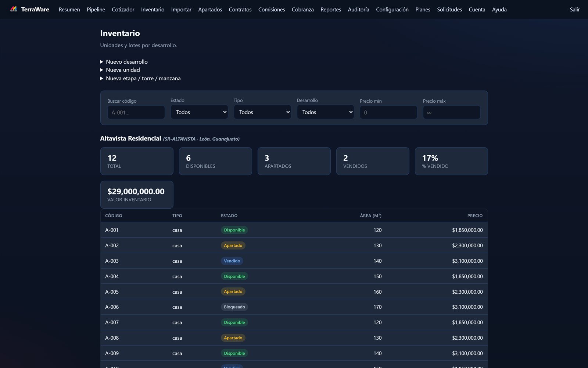
Task: Open the Resumen page
Action: click(69, 10)
